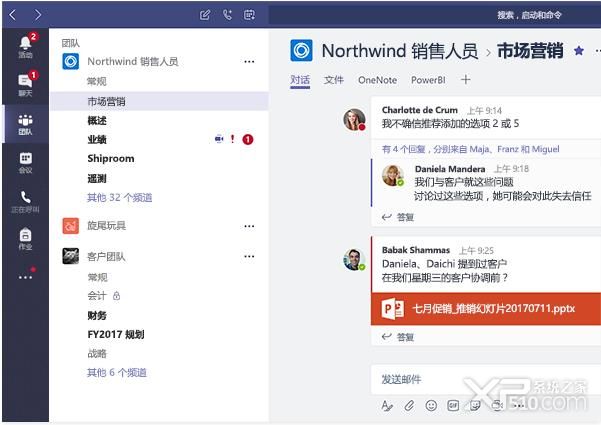Open the call phone icon in top bar
This screenshot has width=601, height=425.
coord(227,15)
